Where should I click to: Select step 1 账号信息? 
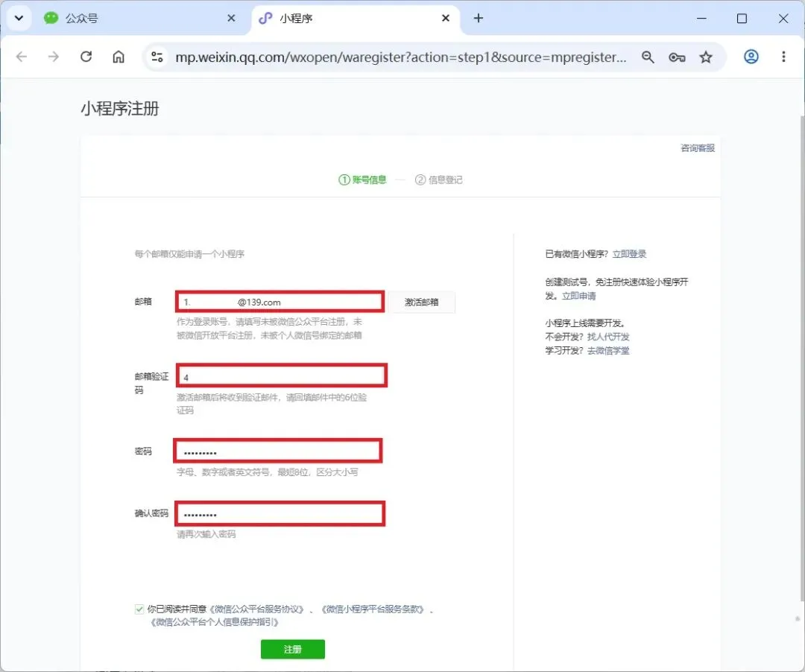pos(362,180)
